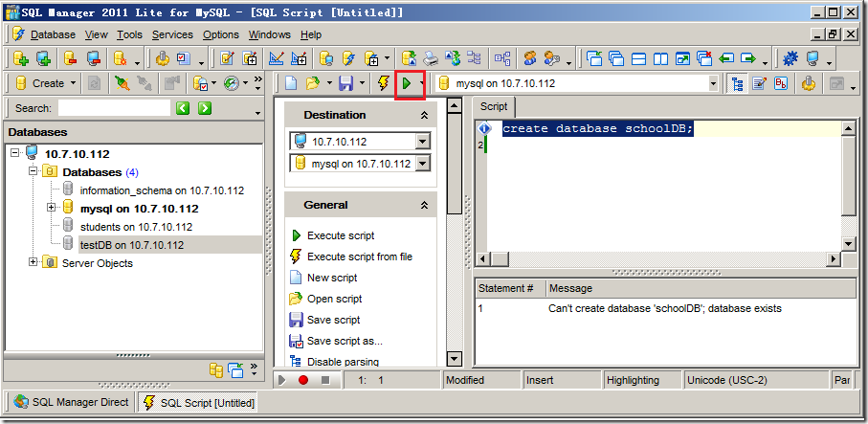
Task: Click the Create database icon with green plus
Action: tap(20, 58)
